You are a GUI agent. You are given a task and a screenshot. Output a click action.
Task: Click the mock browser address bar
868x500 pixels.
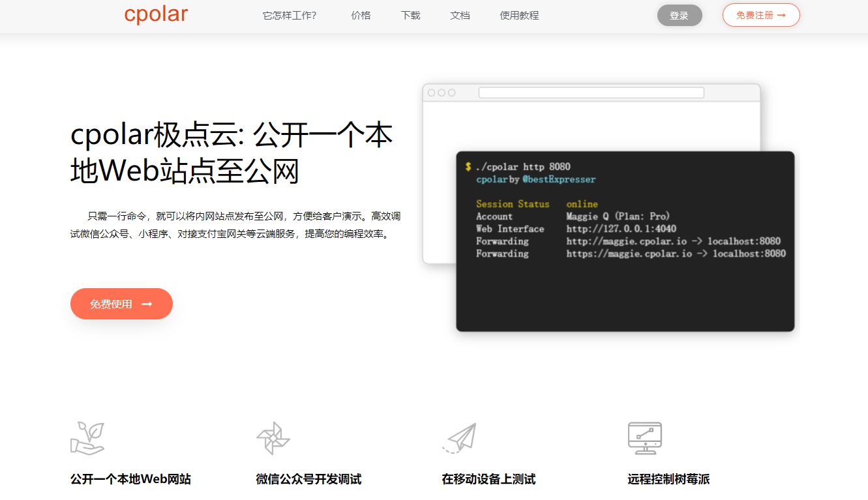coord(591,93)
